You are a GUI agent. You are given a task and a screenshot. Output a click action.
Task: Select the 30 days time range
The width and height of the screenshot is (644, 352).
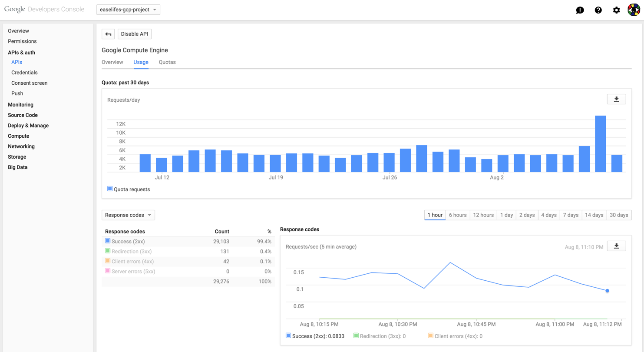[x=619, y=215]
